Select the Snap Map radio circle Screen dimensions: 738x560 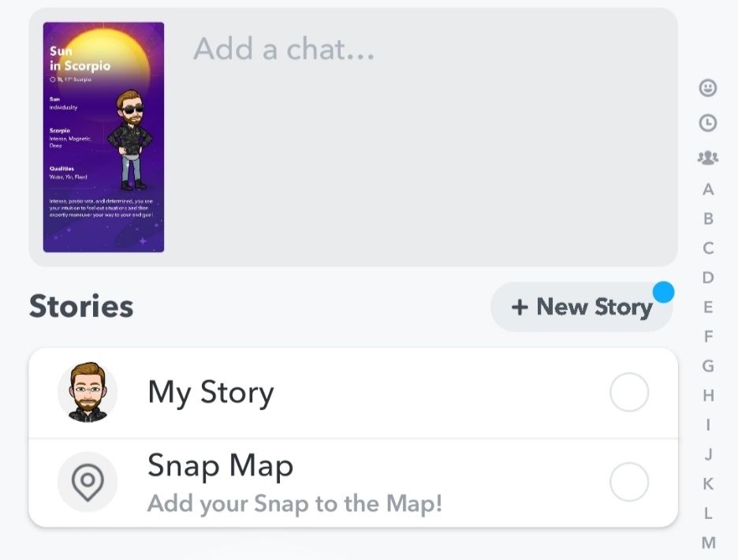tap(629, 482)
